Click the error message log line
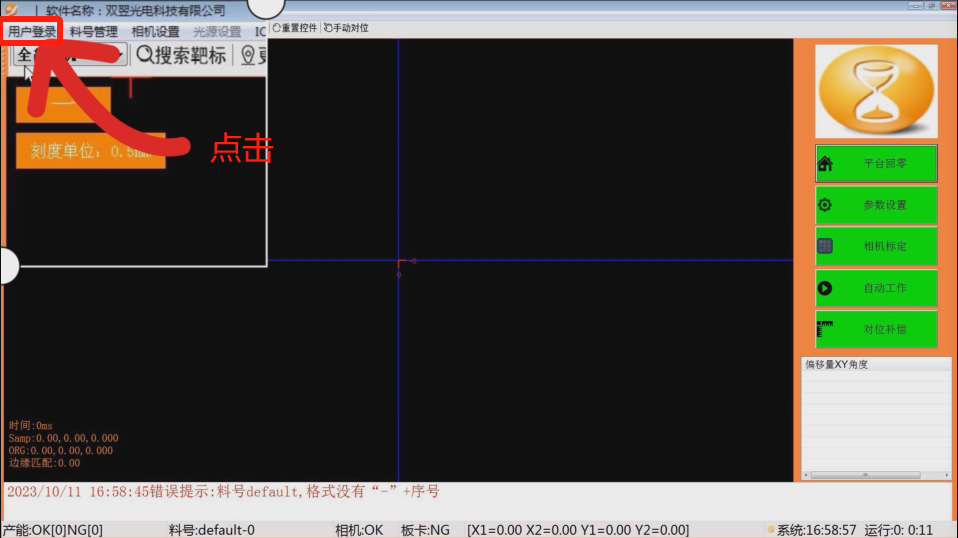 tap(223, 492)
